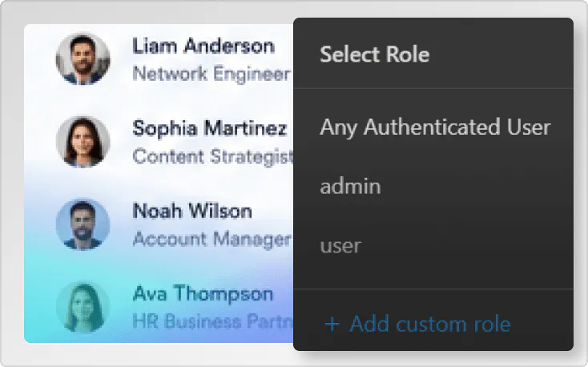Select the Noah Wilson name text
Image resolution: width=588 pixels, height=367 pixels.
(x=192, y=211)
